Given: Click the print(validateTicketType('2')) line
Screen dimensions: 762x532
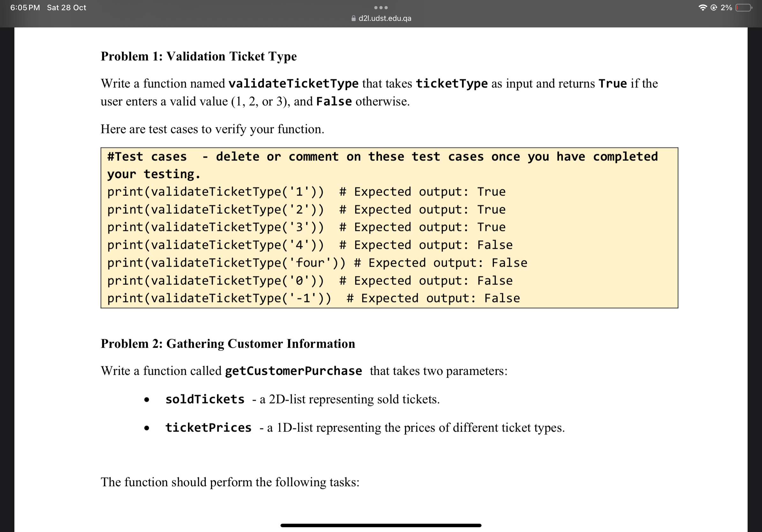Looking at the screenshot, I should [x=306, y=210].
